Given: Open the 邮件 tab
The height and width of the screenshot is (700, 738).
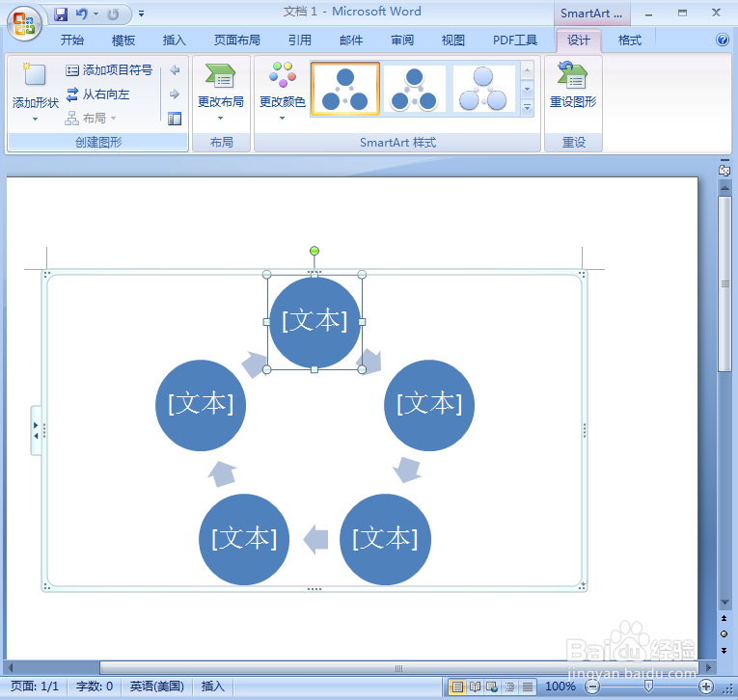Looking at the screenshot, I should pyautogui.click(x=351, y=40).
